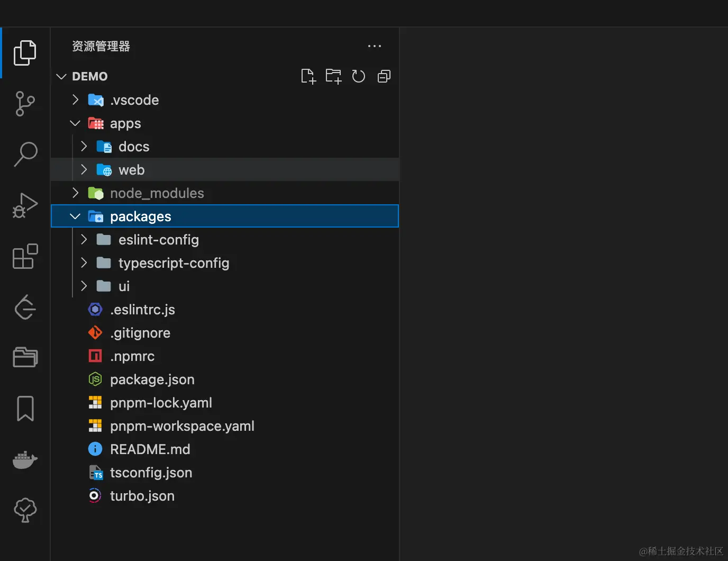Open the 'pnpm-lock.yaml' file name

tap(161, 403)
